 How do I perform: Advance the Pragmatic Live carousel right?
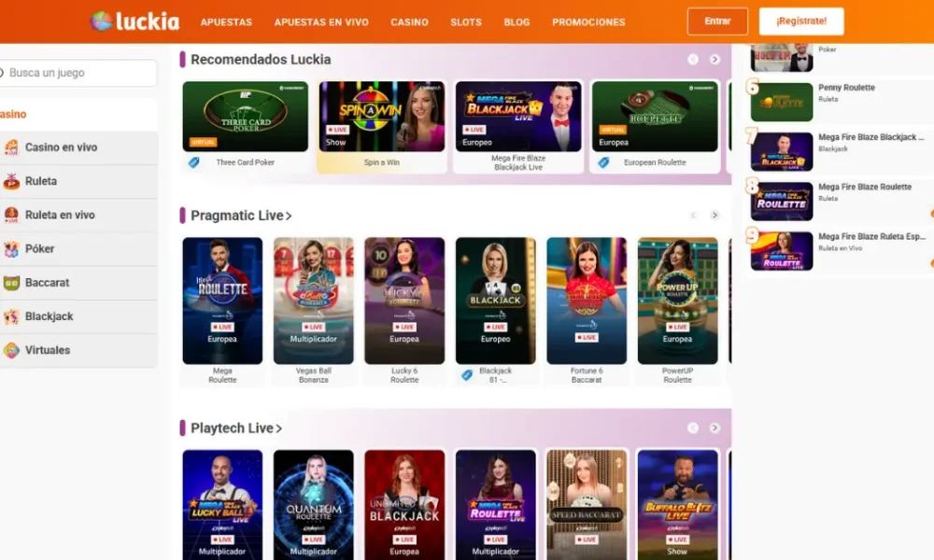tap(715, 216)
